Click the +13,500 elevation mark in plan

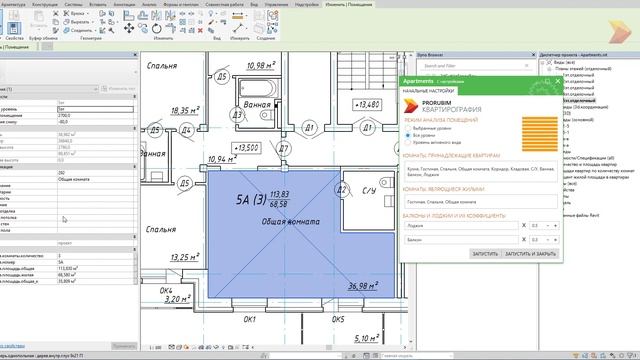pos(247,148)
